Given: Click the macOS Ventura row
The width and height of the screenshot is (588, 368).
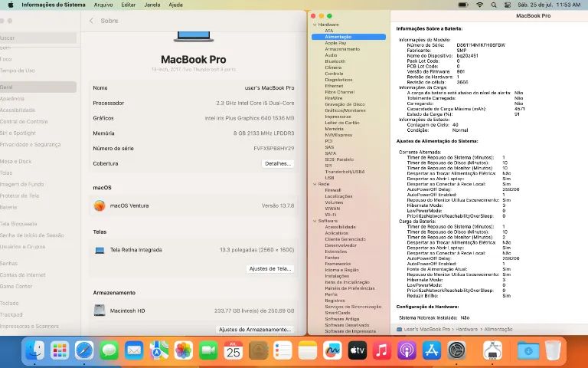Looking at the screenshot, I should click(x=194, y=205).
